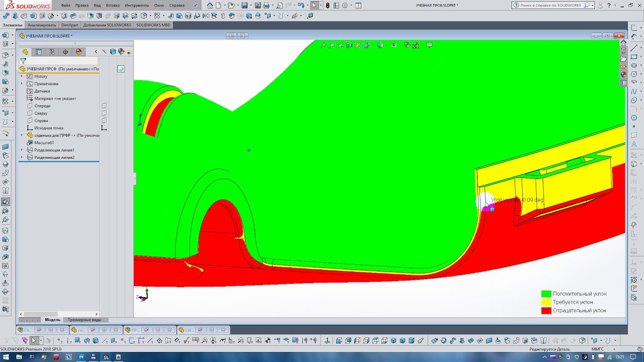
Task: Select Масштаб1 feature in the tree
Action: point(44,143)
